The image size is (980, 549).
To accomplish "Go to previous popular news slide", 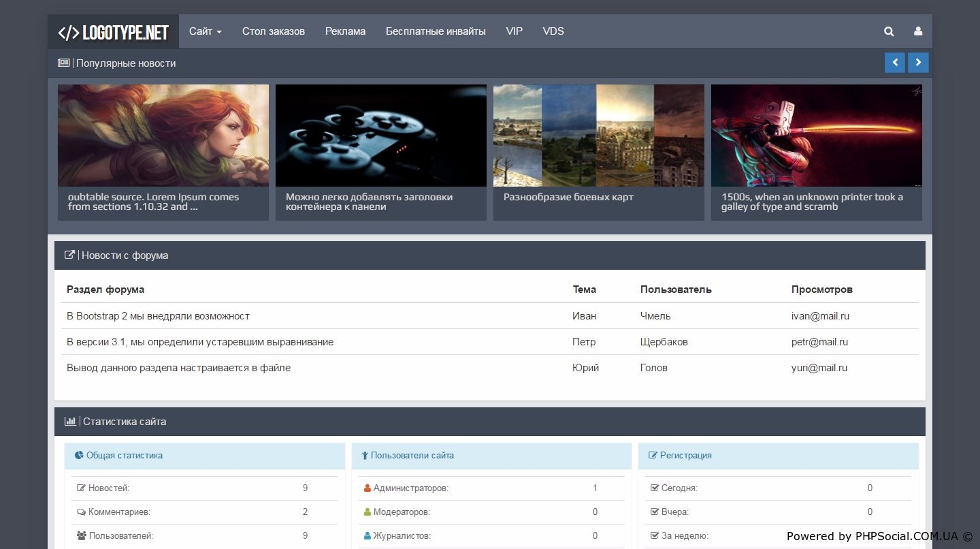I will (895, 63).
